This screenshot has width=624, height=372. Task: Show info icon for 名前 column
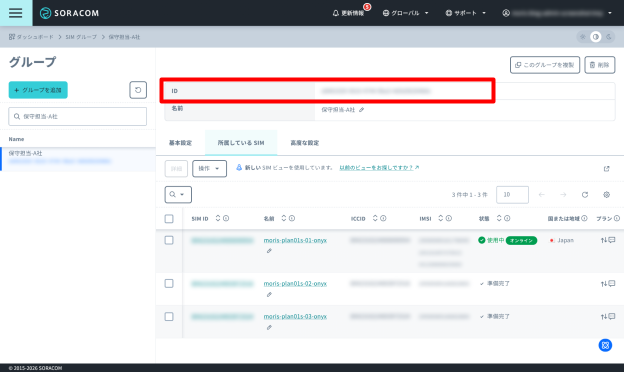(292, 218)
